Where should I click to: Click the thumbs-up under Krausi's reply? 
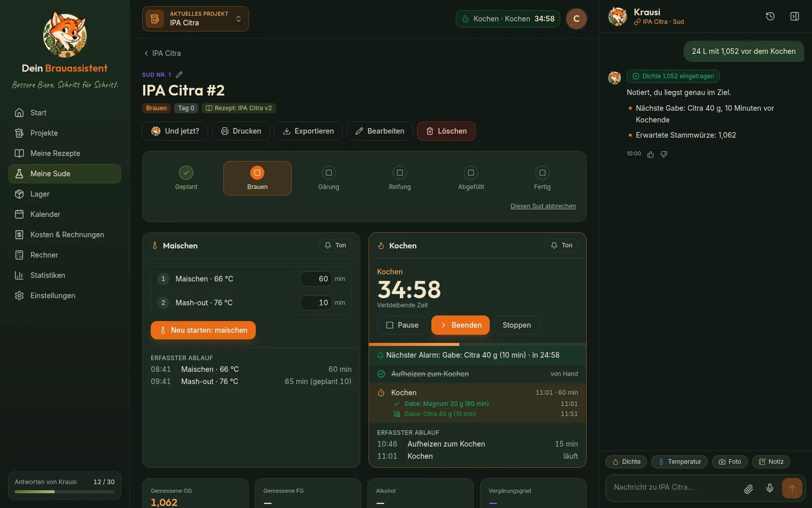(x=651, y=154)
